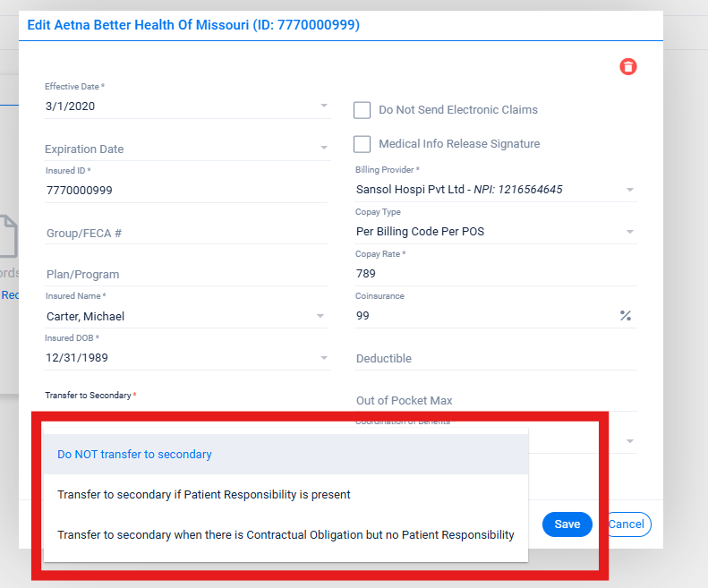Click the Cancel button
Viewport: 708px width, 588px height.
click(x=628, y=524)
